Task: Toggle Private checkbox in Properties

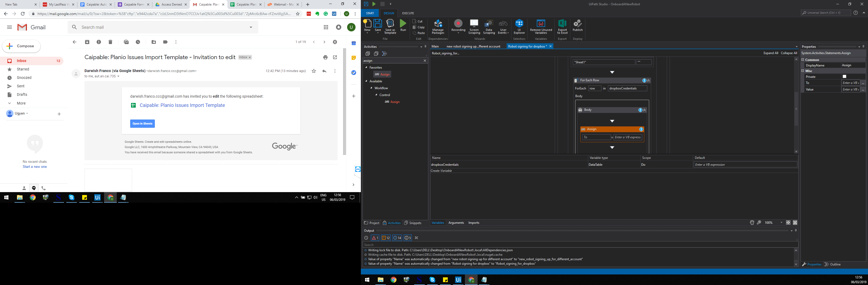Action: [x=844, y=77]
